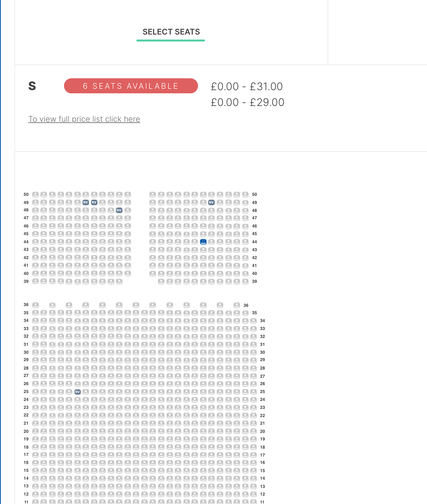Click last seat in right section row 39
Screen dimensions: 427x504
pos(245,281)
